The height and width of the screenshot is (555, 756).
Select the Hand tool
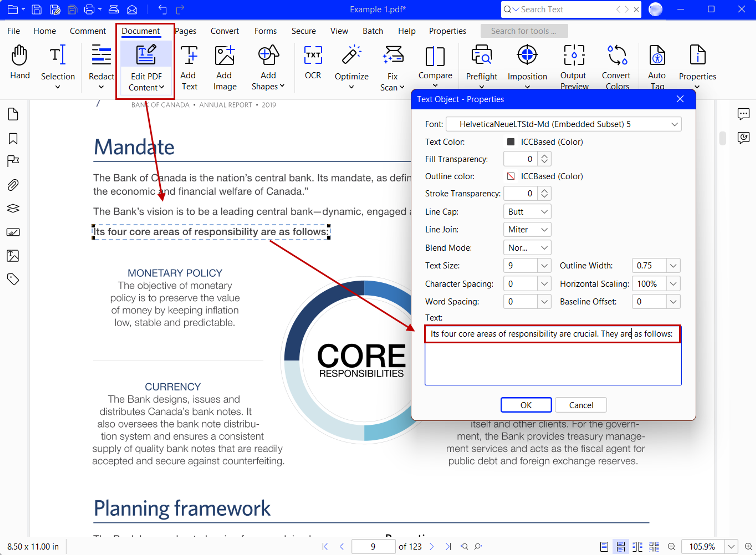19,62
